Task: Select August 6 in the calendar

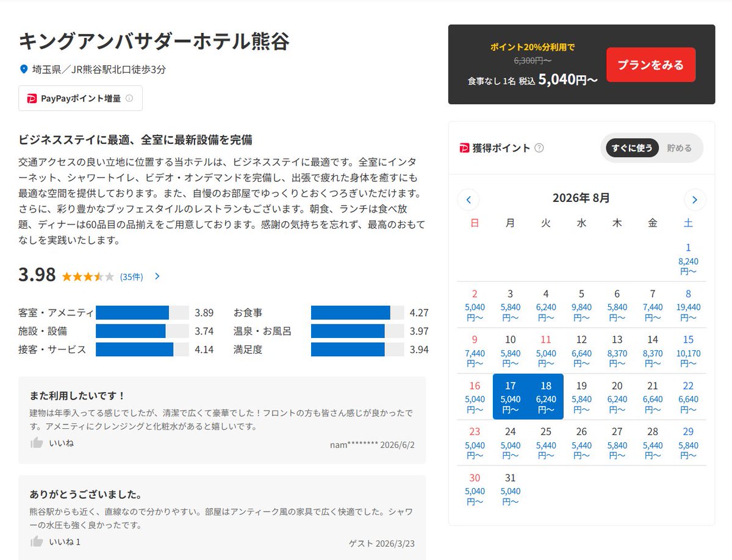Action: [x=617, y=304]
